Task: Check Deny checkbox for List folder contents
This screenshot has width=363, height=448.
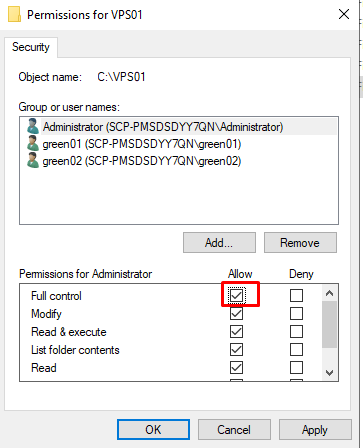Action: click(296, 349)
